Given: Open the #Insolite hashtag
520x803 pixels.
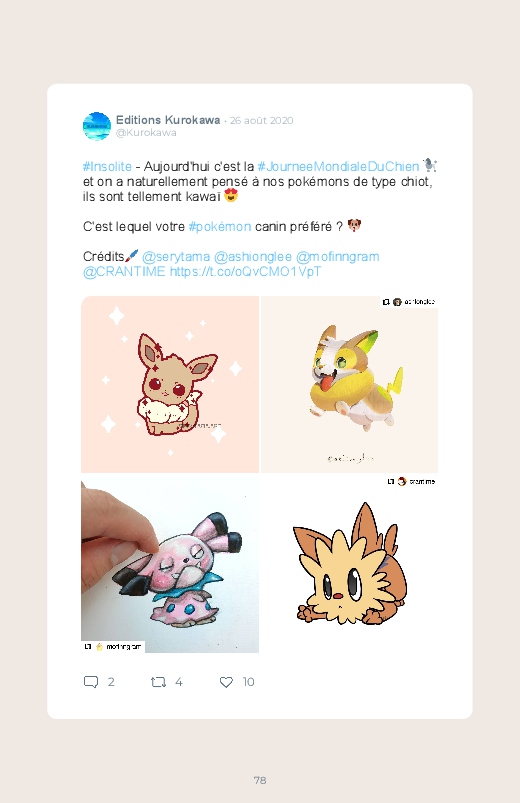Looking at the screenshot, I should (107, 166).
